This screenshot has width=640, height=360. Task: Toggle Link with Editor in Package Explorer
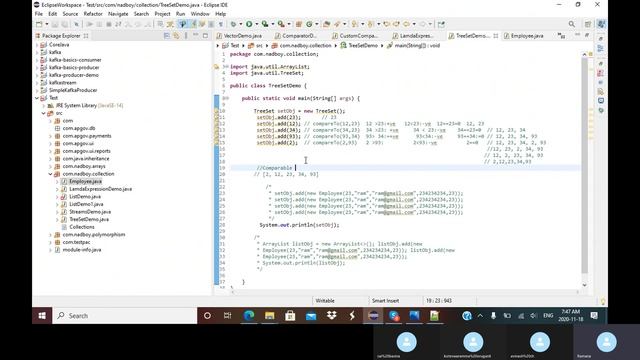point(176,36)
